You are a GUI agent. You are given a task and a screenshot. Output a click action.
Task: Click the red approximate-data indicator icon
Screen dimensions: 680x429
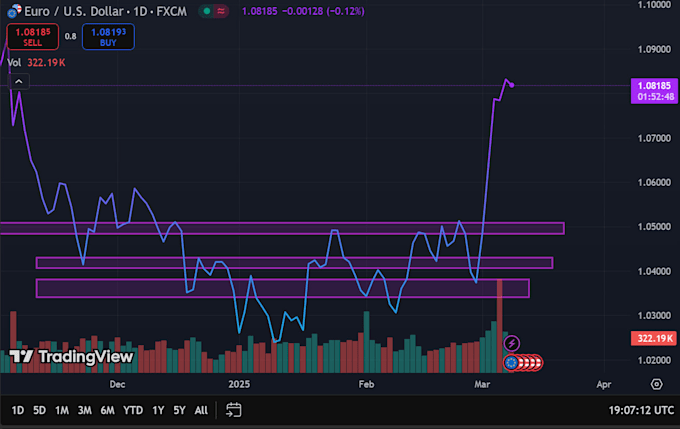(221, 11)
